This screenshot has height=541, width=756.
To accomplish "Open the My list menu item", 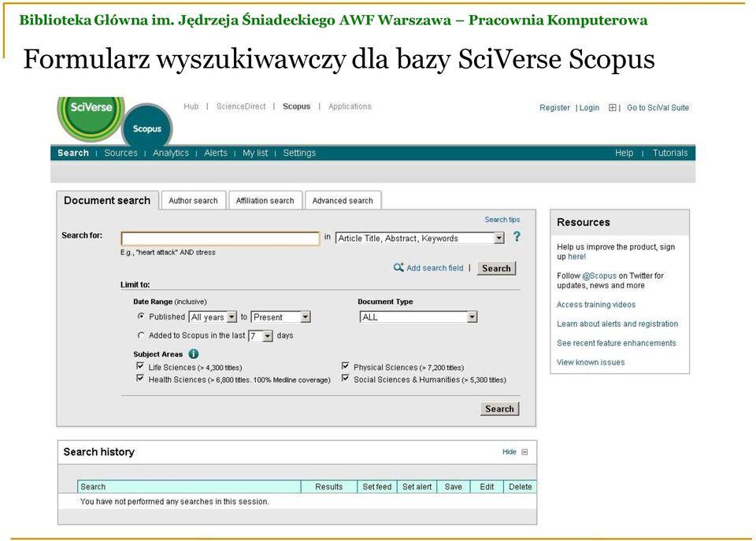I will click(255, 153).
